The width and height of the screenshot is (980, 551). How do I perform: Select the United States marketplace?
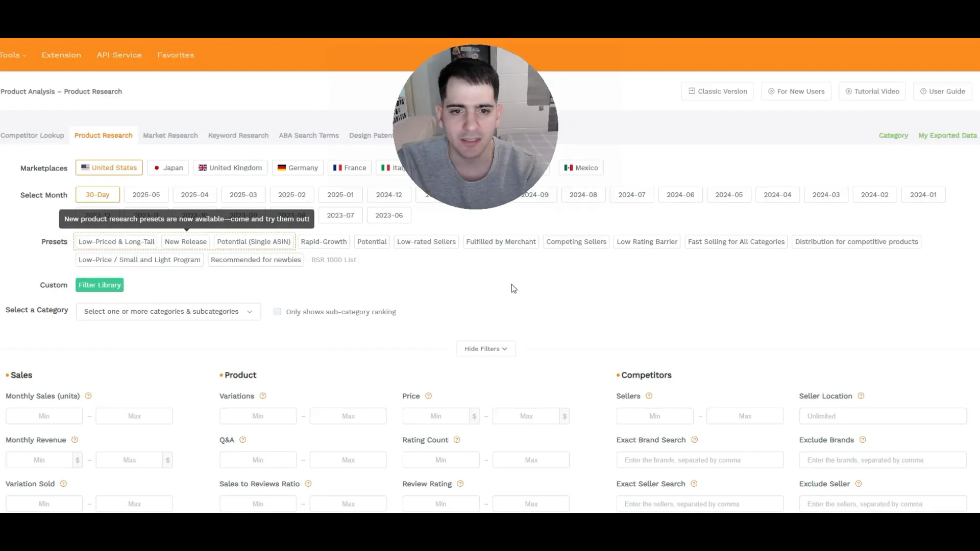pyautogui.click(x=109, y=168)
